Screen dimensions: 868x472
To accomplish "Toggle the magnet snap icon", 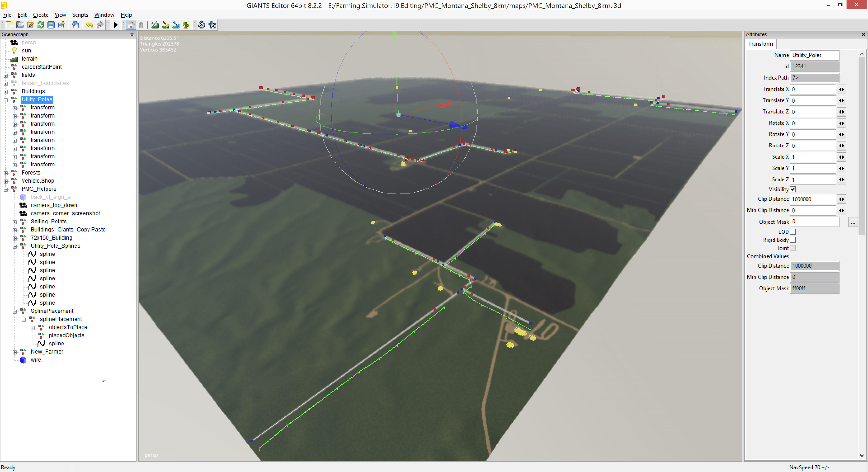I will pyautogui.click(x=141, y=25).
